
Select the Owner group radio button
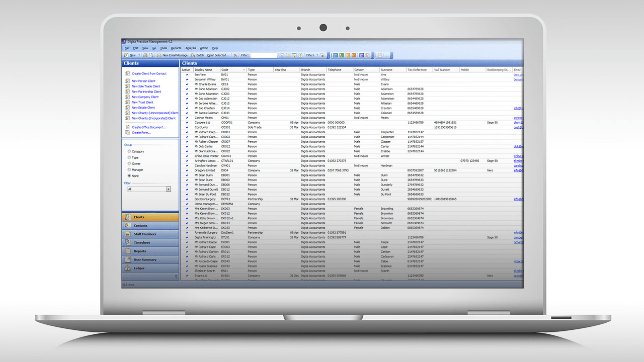point(129,163)
